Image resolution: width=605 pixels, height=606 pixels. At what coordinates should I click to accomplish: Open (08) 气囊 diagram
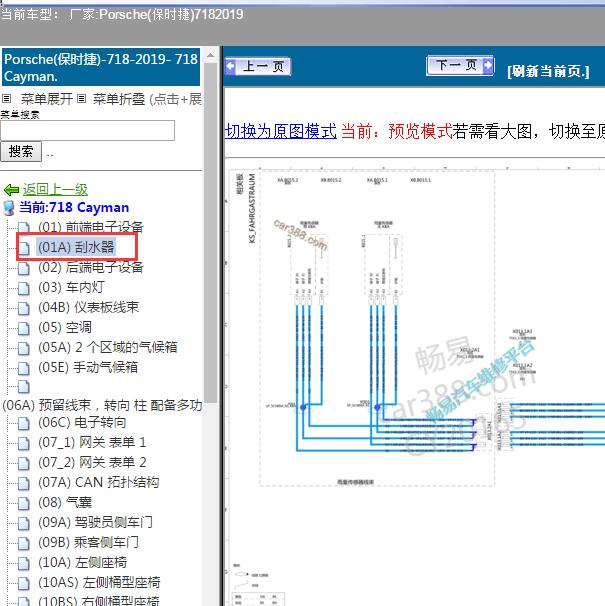click(x=65, y=503)
